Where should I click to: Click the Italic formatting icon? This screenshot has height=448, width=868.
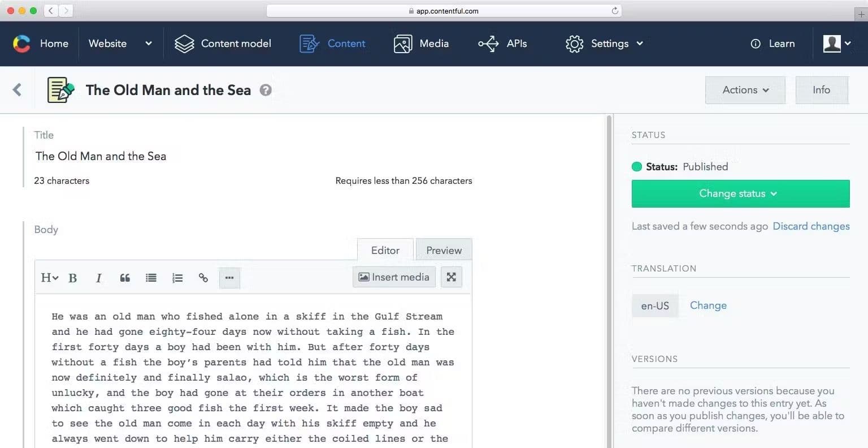click(99, 278)
